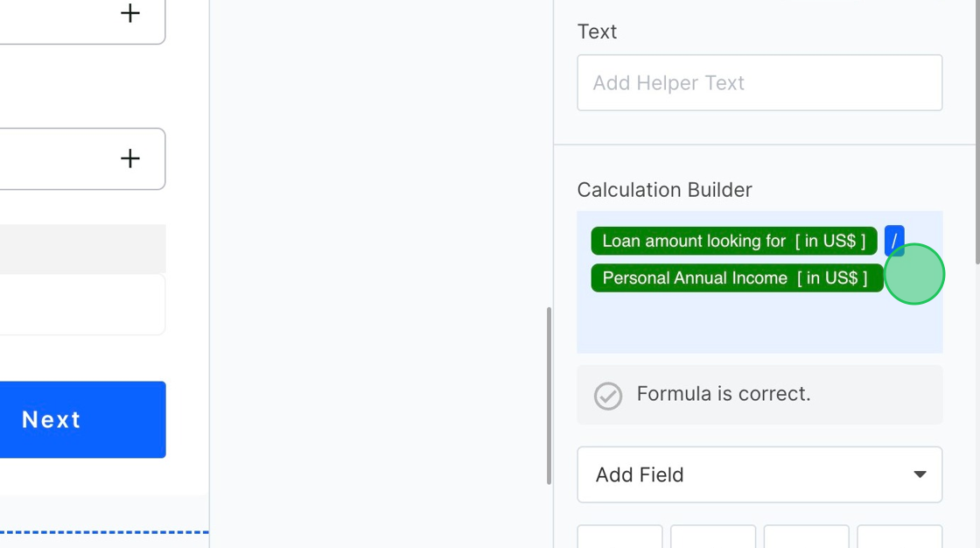Viewport: 980px width, 548px height.
Task: Focus the Add Helper Text field
Action: 759,83
